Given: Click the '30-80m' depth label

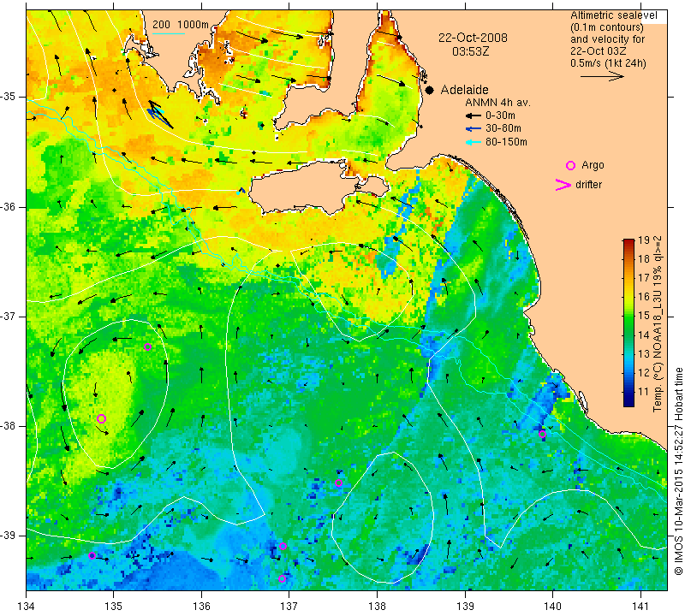Looking at the screenshot, I should [503, 128].
